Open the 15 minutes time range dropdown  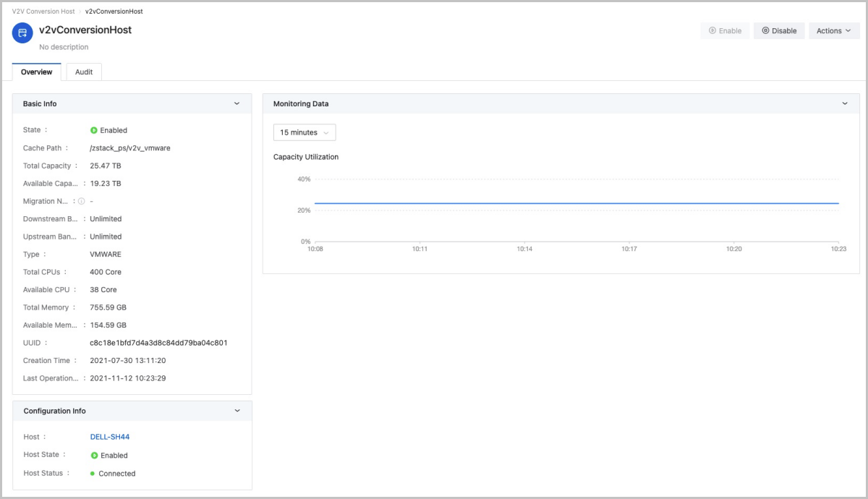305,132
